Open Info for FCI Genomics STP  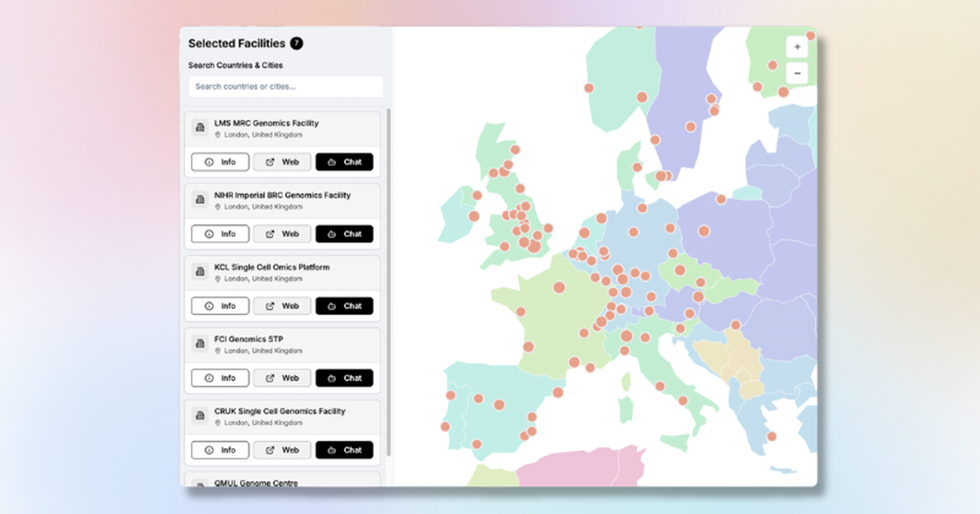coord(220,378)
